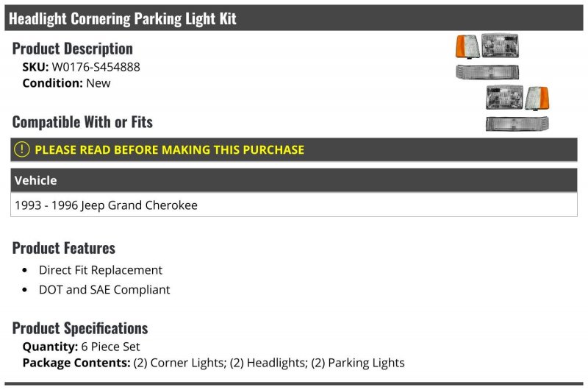Click the DOT and SAE Compliant bullet point
This screenshot has width=588, height=390.
[104, 290]
